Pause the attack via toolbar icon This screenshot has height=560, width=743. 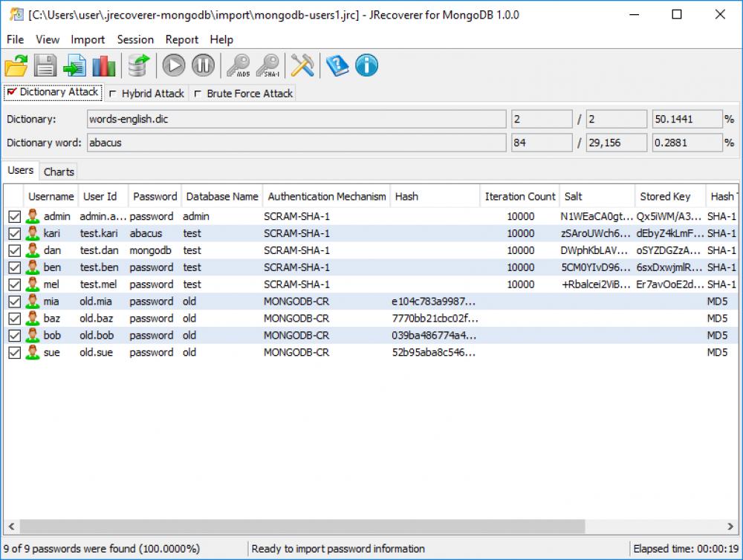(202, 65)
